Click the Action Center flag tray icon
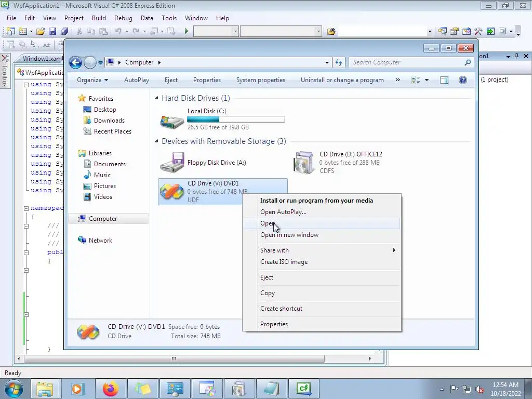Image resolution: width=532 pixels, height=399 pixels. (454, 389)
